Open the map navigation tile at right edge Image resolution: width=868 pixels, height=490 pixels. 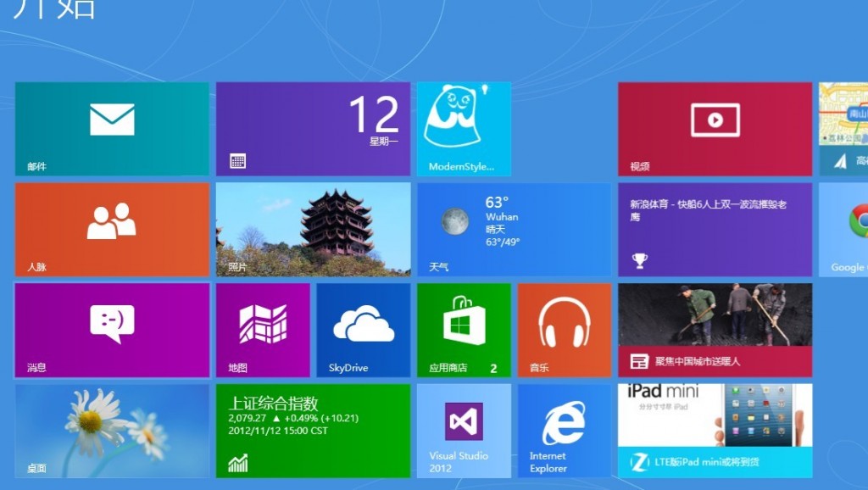(843, 129)
